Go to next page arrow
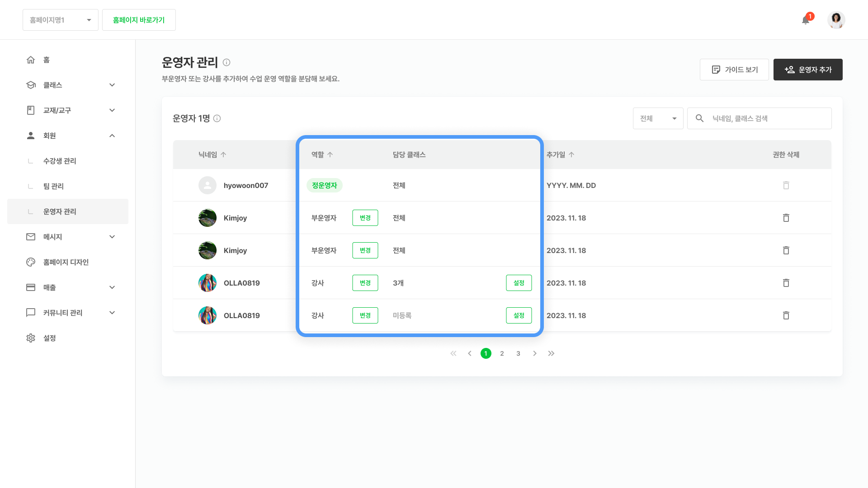The height and width of the screenshot is (488, 868). [x=535, y=353]
